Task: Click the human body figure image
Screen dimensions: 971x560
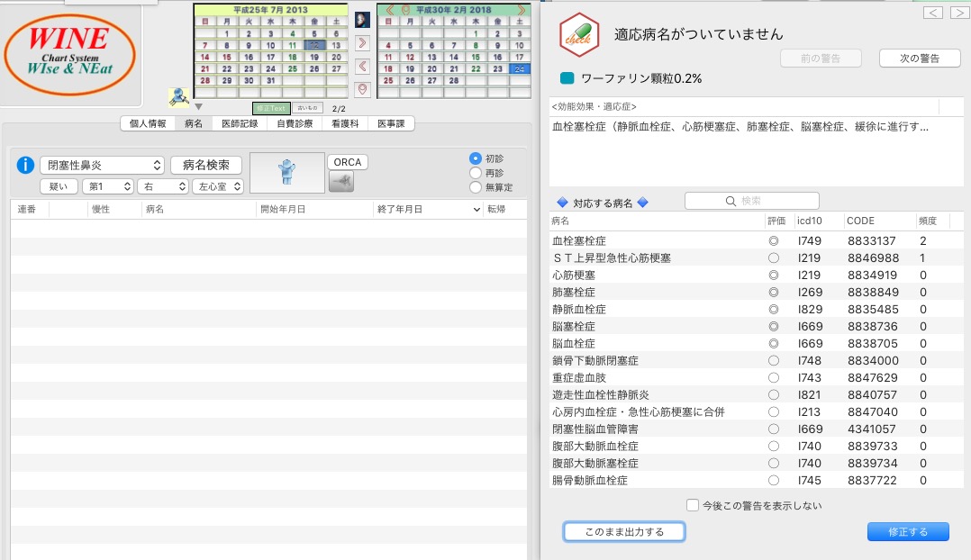Action: [x=286, y=171]
